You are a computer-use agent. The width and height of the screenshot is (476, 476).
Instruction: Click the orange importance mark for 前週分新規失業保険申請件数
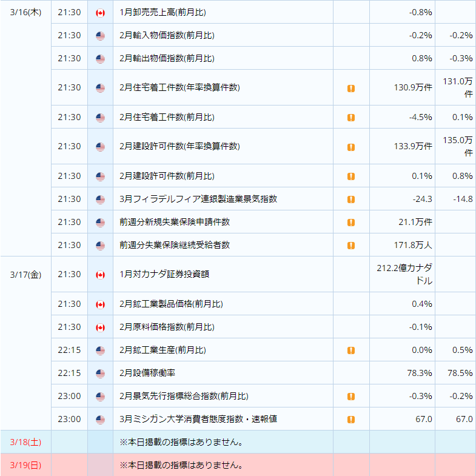click(x=351, y=223)
